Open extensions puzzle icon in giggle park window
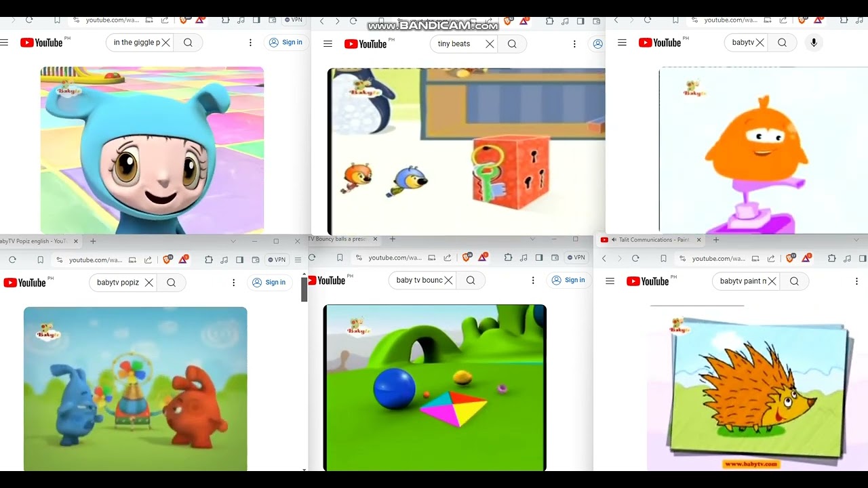868x488 pixels. pyautogui.click(x=226, y=20)
